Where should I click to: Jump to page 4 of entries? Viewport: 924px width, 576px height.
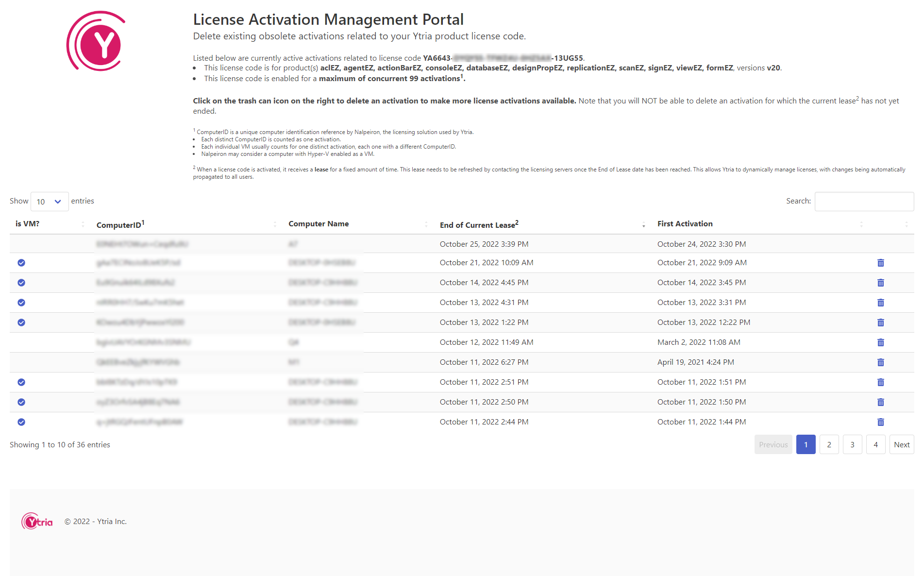coord(875,444)
